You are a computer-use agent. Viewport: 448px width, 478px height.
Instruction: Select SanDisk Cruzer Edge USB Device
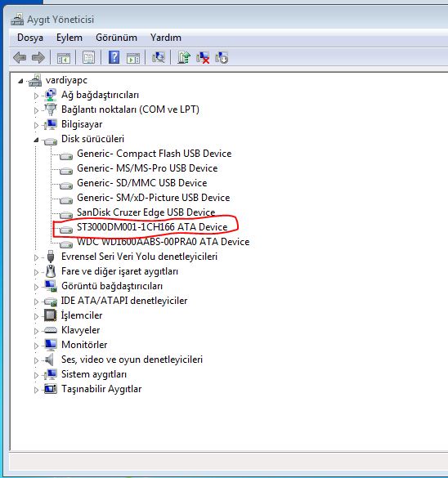click(x=146, y=212)
